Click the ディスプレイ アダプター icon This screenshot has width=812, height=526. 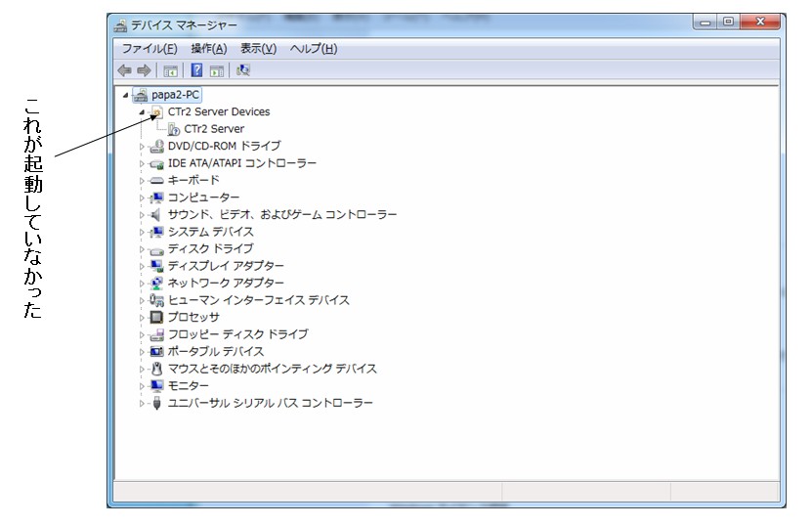pos(156,266)
